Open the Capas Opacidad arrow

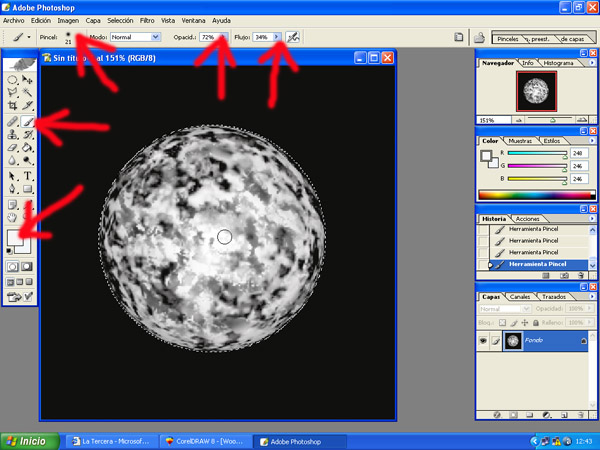pos(590,308)
